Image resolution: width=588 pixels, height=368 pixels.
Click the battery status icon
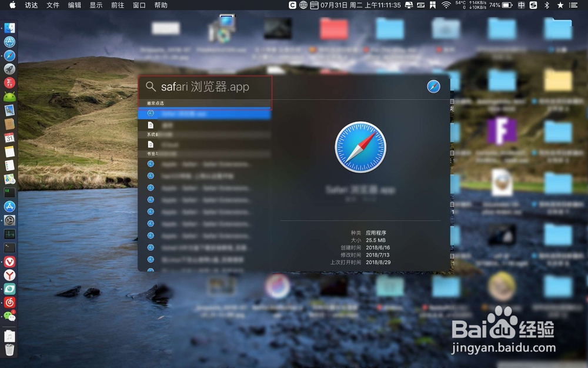click(507, 5)
